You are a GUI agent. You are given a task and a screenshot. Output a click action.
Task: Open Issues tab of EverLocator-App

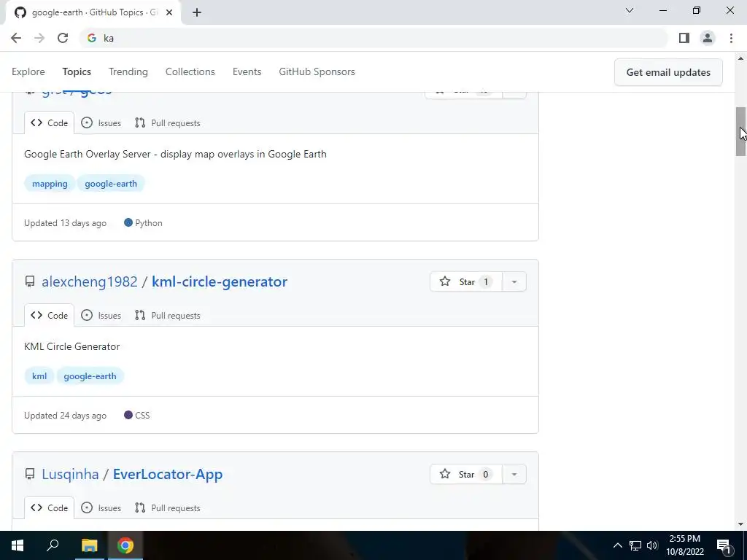coord(101,508)
